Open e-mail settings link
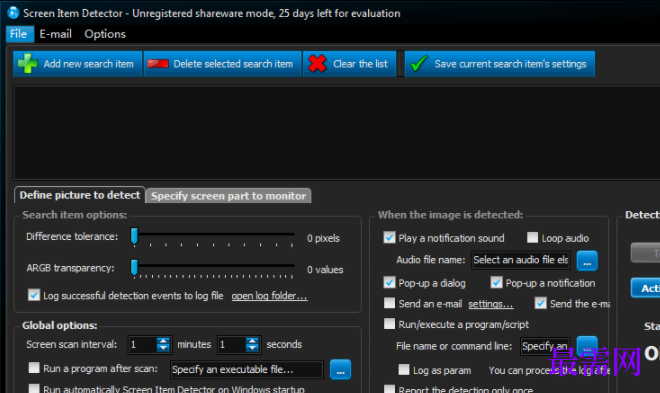The height and width of the screenshot is (393, 660). (491, 304)
